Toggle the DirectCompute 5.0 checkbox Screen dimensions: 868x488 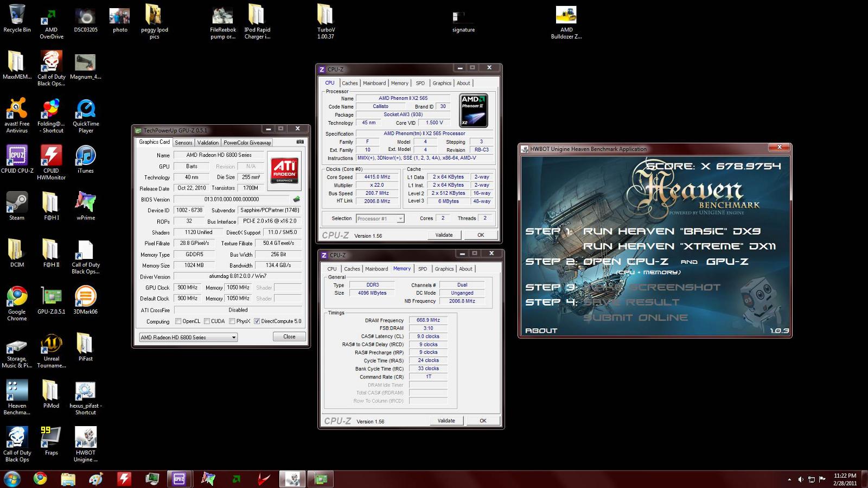click(257, 321)
